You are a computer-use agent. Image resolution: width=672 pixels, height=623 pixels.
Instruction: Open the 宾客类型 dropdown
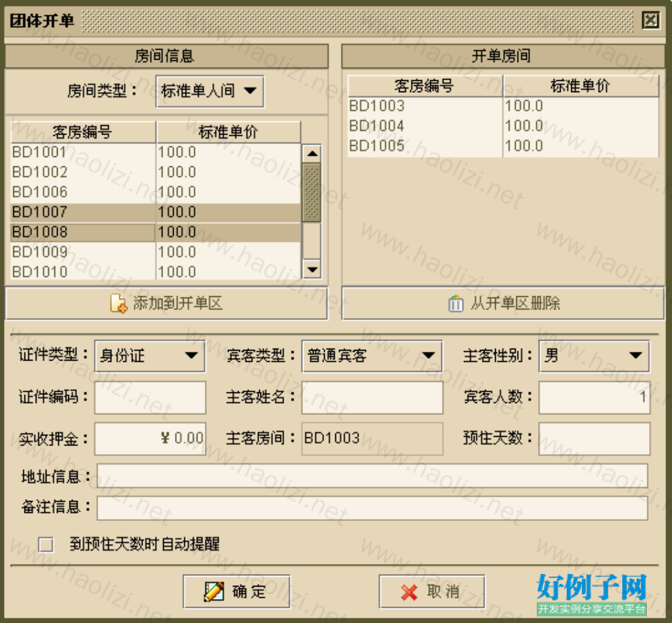click(371, 356)
